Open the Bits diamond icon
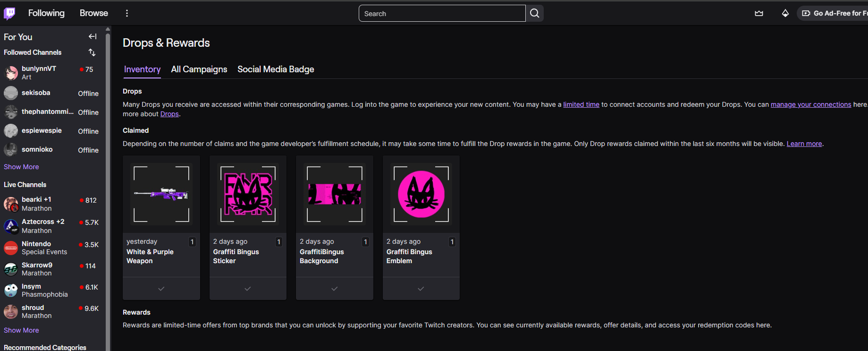 tap(785, 13)
